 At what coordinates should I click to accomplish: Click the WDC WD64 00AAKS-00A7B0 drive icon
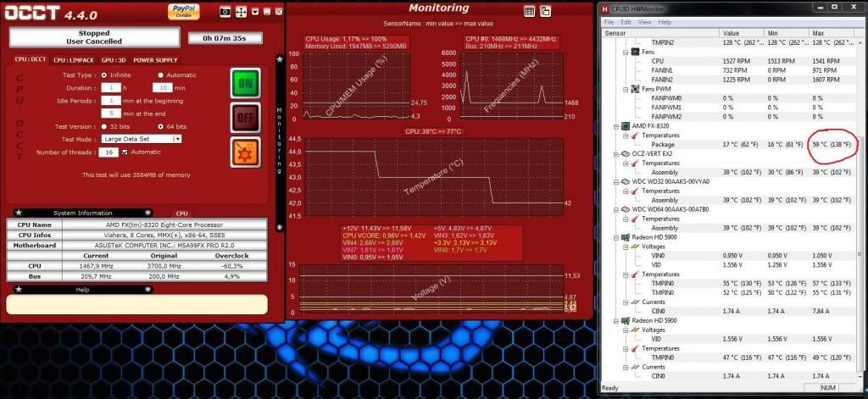(x=626, y=210)
